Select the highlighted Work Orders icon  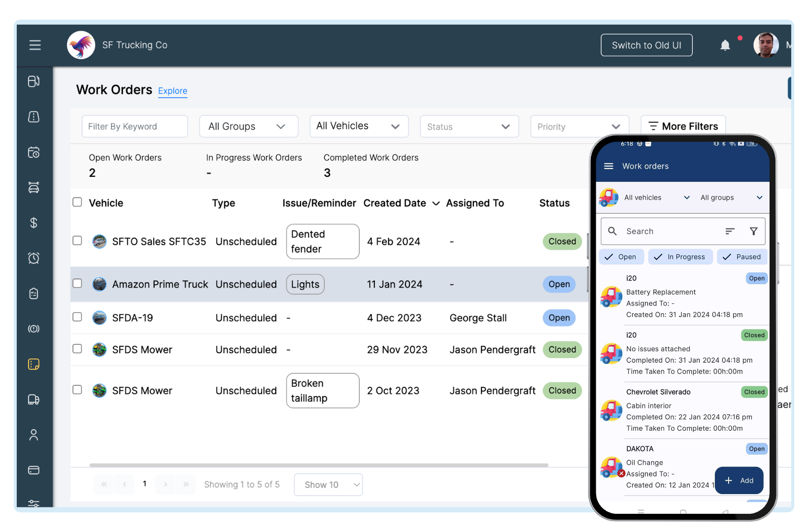(x=34, y=364)
